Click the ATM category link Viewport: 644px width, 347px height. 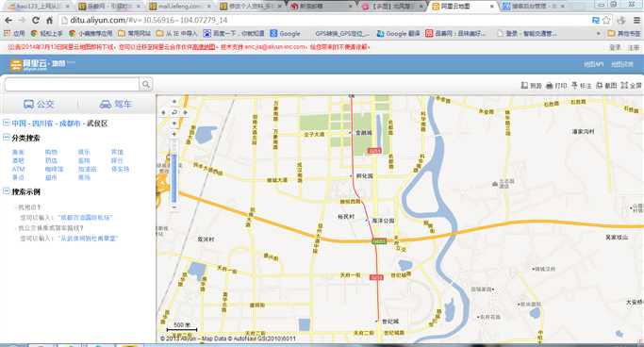[19, 169]
